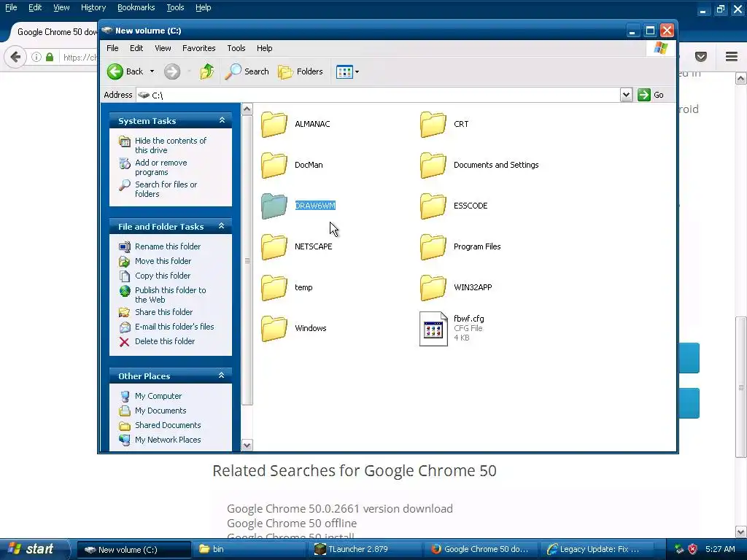The width and height of the screenshot is (747, 560).
Task: Click the red security shield tray icon
Action: pos(692,549)
